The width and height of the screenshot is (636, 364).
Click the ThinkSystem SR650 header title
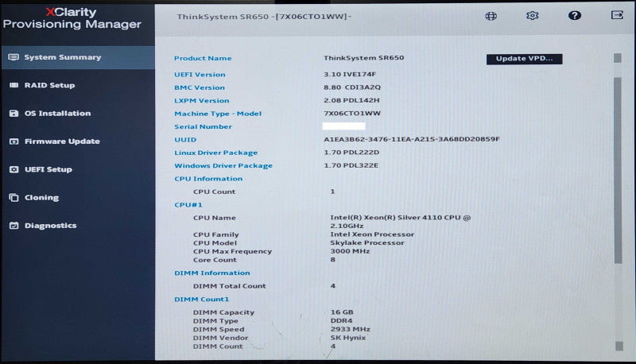coord(264,17)
